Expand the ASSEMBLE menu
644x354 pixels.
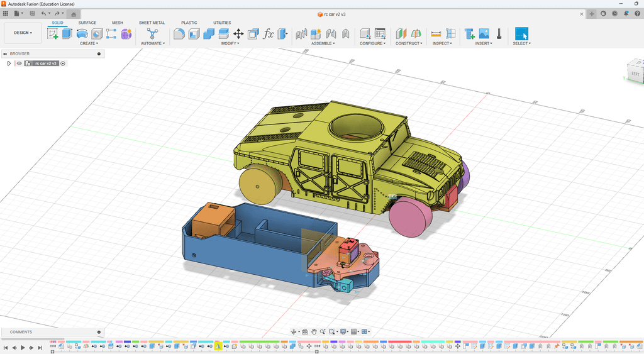click(x=323, y=43)
